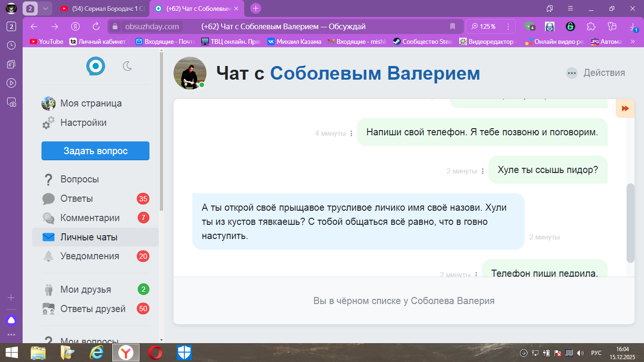Toggle the dark mode moon icon
The image size is (644, 362).
tap(127, 66)
